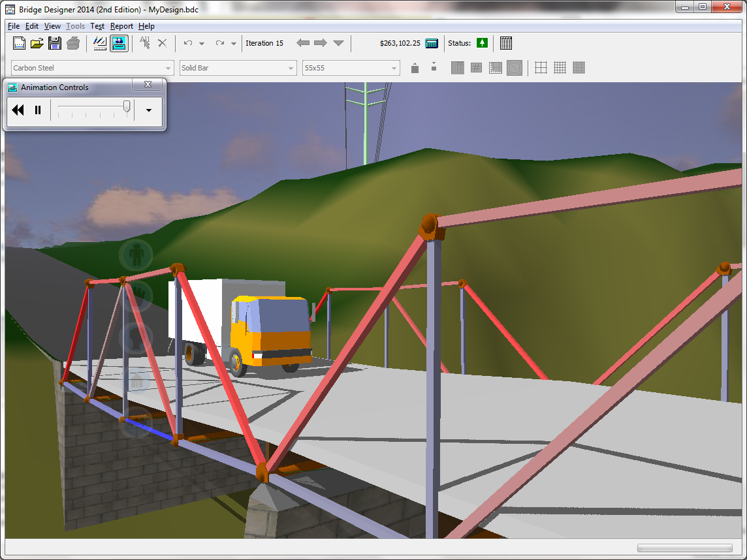Click the animation speed slider thumb
This screenshot has height=560, width=747.
pos(127,106)
